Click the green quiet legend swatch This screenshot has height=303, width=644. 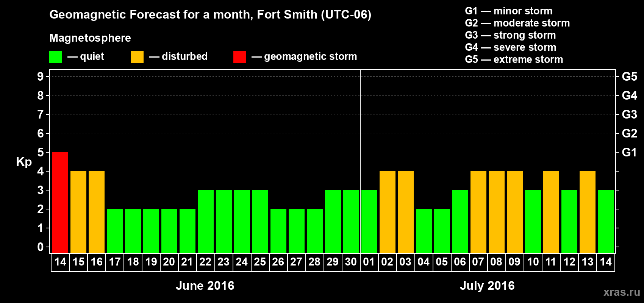[x=55, y=57]
